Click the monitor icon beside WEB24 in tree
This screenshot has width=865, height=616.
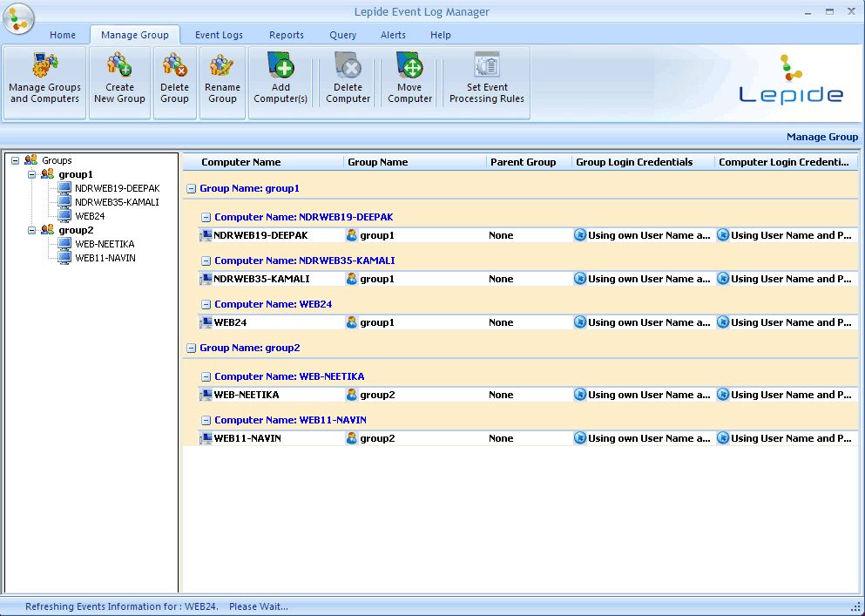click(x=64, y=216)
